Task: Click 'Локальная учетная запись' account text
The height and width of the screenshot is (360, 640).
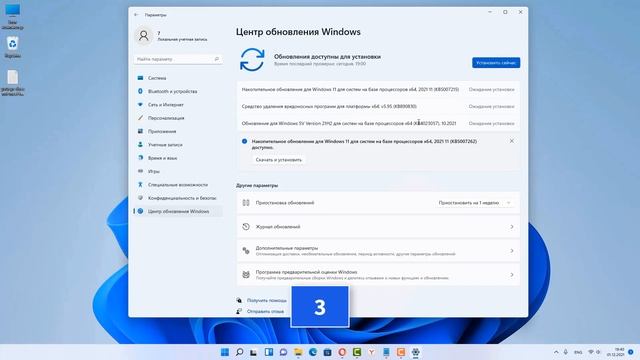Action: pyautogui.click(x=182, y=40)
